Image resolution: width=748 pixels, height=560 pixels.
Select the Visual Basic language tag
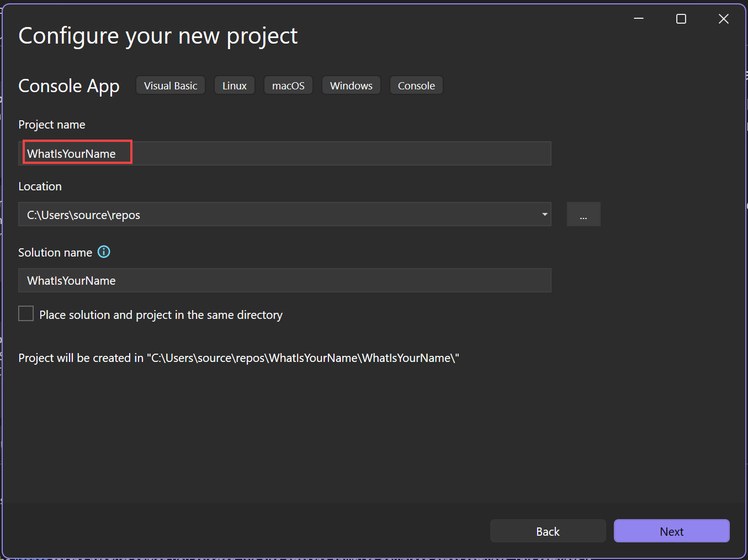point(170,85)
